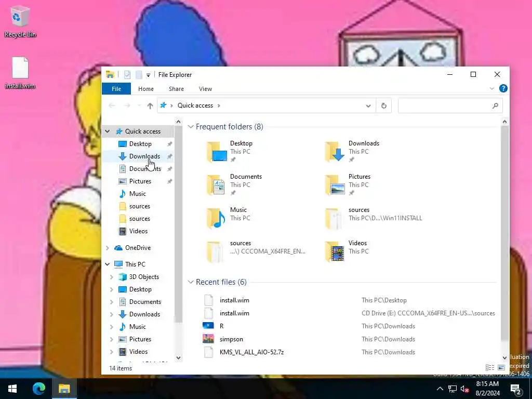
Task: Open Desktop folder icon in Frequent folders
Action: 217,152
